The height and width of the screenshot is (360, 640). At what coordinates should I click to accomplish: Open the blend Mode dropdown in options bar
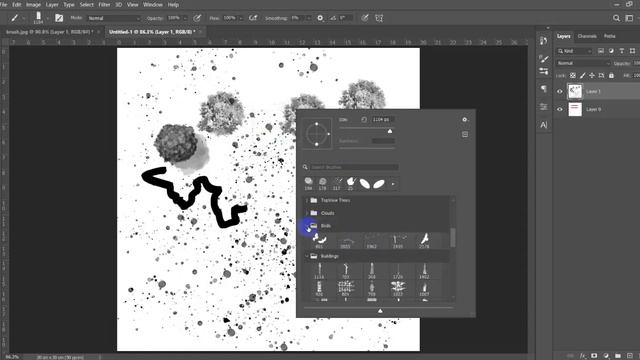click(114, 18)
